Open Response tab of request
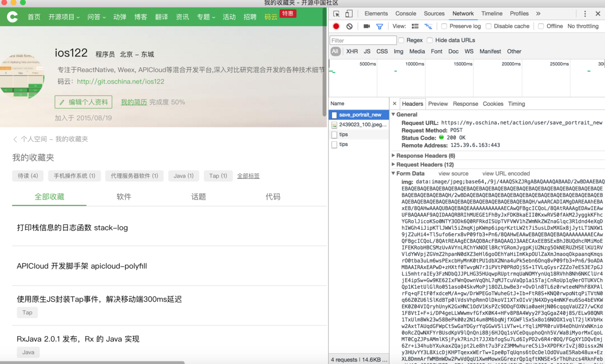The image size is (605, 364). [x=465, y=104]
